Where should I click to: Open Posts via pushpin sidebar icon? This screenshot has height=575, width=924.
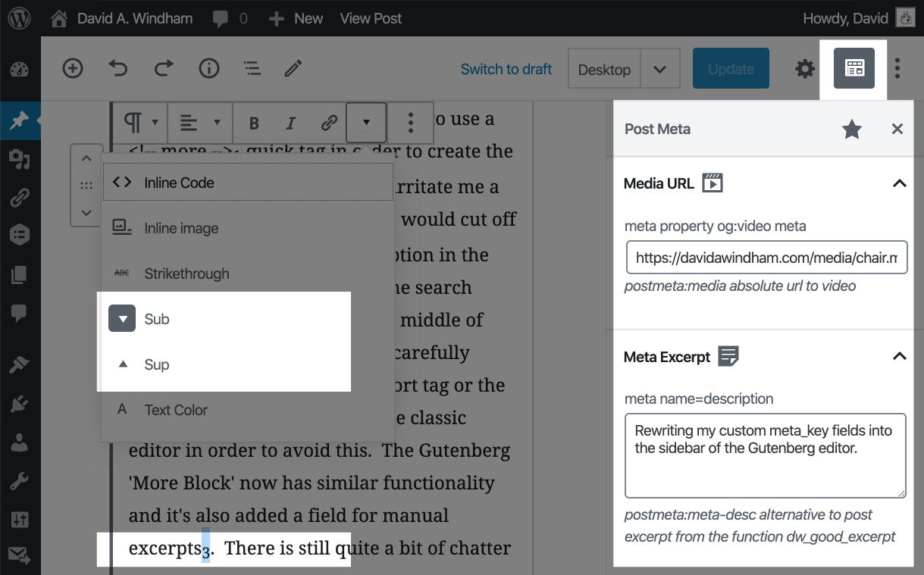pyautogui.click(x=20, y=121)
